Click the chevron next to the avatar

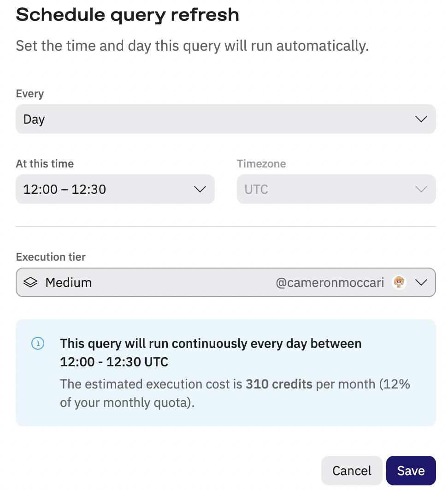coord(421,282)
